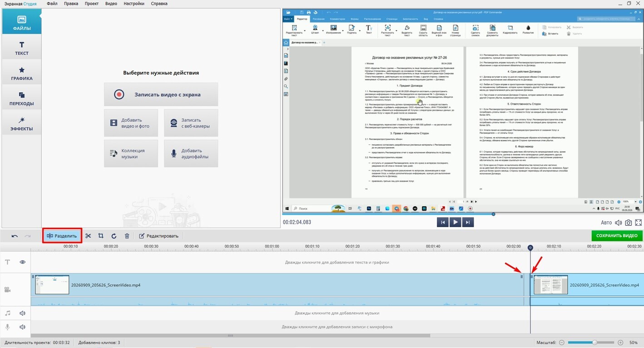
Task: Click Записать видео с экрана button
Action: (x=161, y=94)
